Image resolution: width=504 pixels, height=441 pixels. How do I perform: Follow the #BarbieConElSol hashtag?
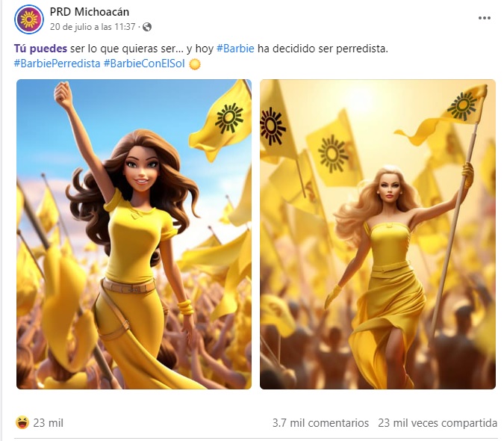[x=144, y=64]
